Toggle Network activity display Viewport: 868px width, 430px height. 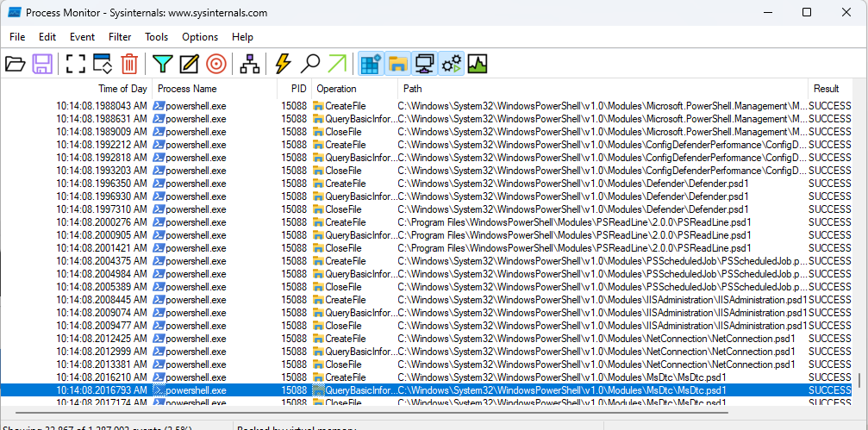click(x=424, y=64)
